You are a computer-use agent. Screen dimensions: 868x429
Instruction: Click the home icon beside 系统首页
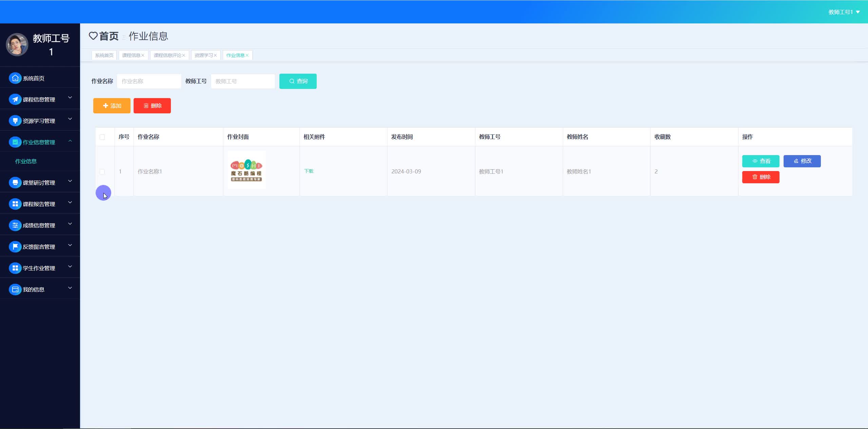(15, 78)
